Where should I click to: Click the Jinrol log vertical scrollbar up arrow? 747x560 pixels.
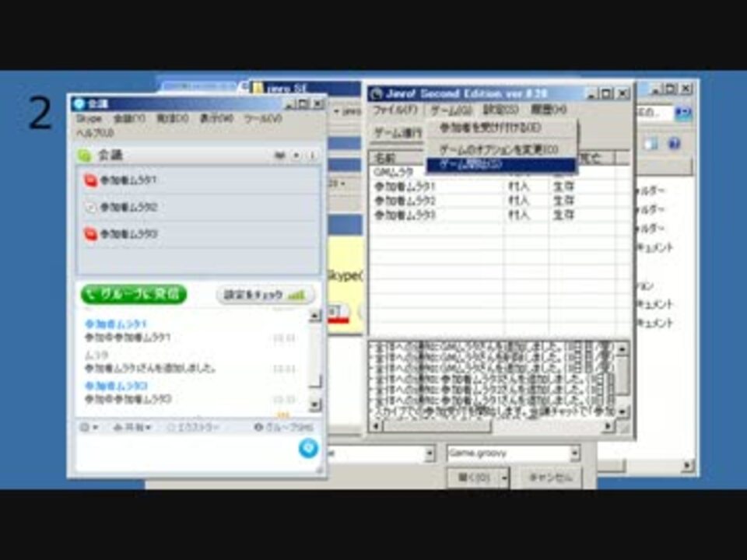[x=622, y=349]
